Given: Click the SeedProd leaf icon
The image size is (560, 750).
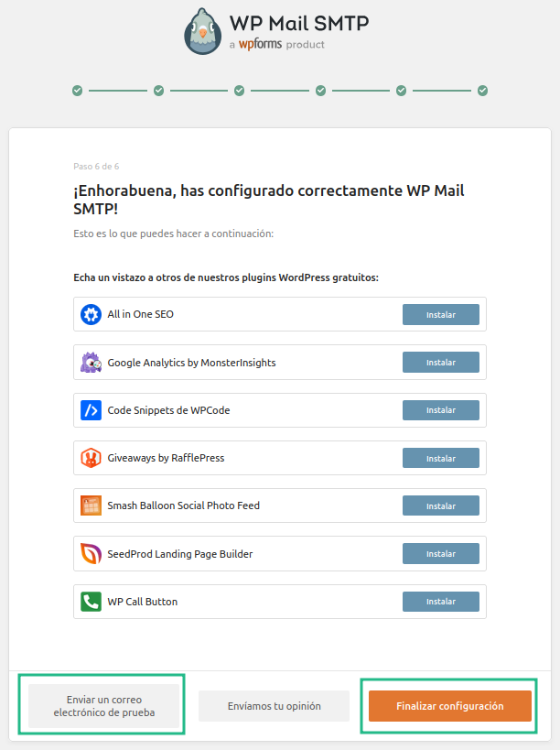Looking at the screenshot, I should coord(91,554).
